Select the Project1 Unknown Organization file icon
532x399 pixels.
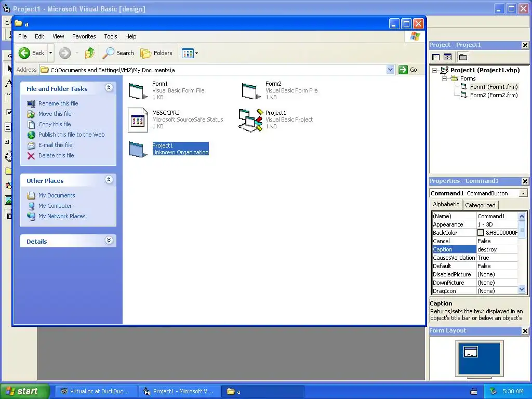pyautogui.click(x=138, y=149)
